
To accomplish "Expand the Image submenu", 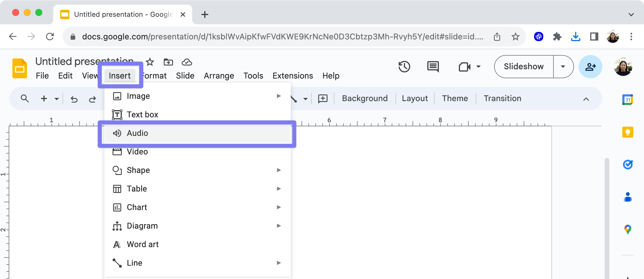I will [x=279, y=96].
